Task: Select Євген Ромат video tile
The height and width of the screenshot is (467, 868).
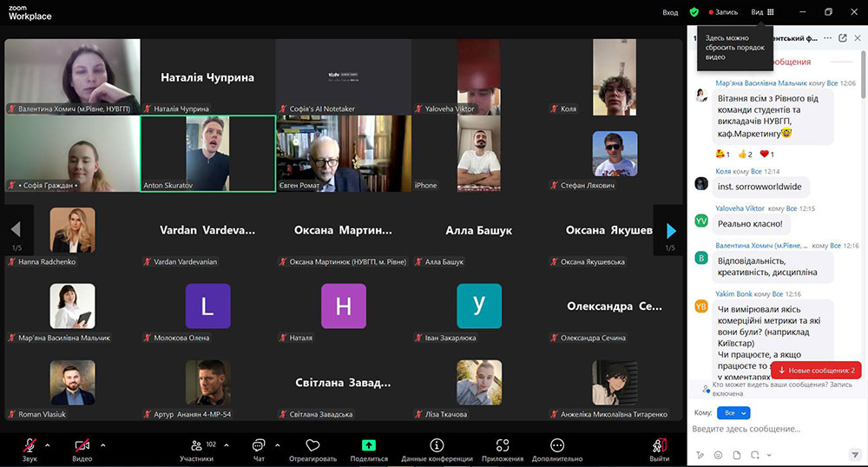Action: point(344,154)
